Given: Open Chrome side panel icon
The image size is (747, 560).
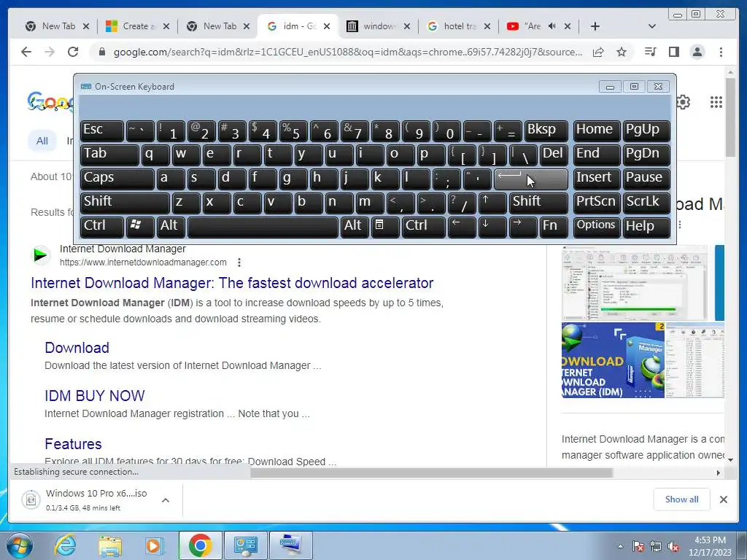Looking at the screenshot, I should (673, 52).
